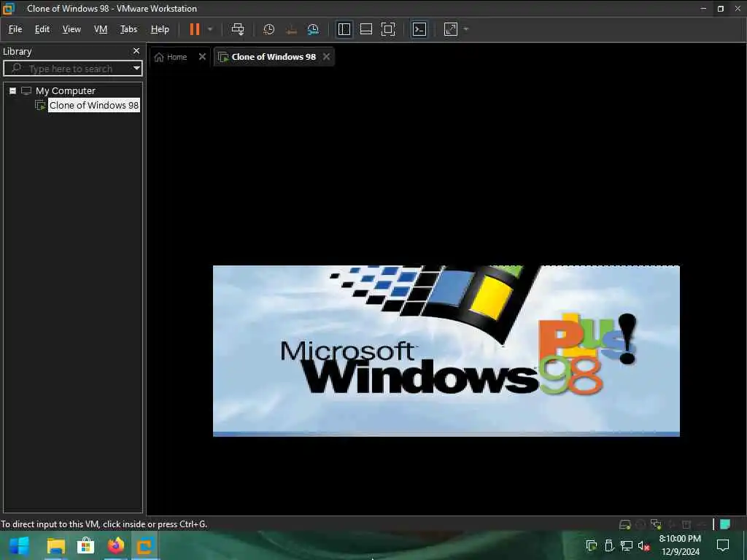
Task: Click the VMware tray icon
Action: pyautogui.click(x=592, y=545)
